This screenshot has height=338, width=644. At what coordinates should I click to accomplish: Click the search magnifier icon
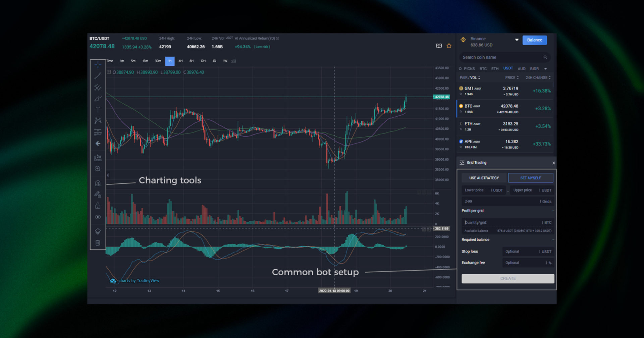click(545, 57)
